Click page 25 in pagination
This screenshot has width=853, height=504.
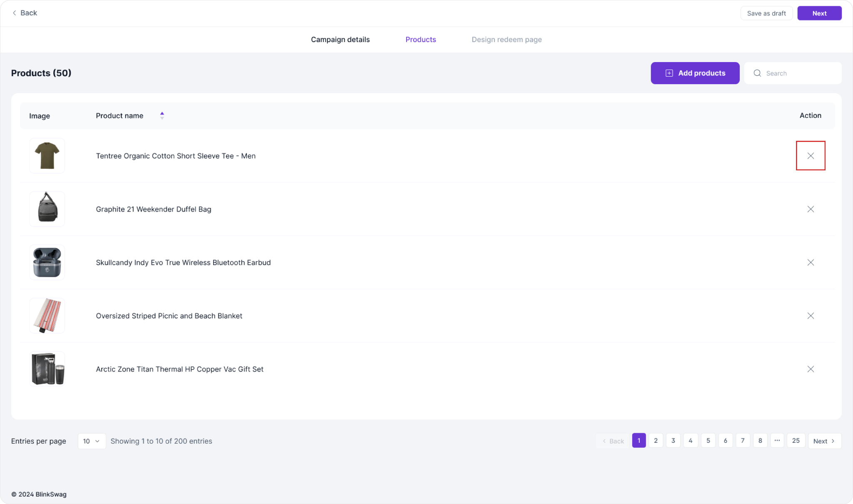tap(796, 440)
